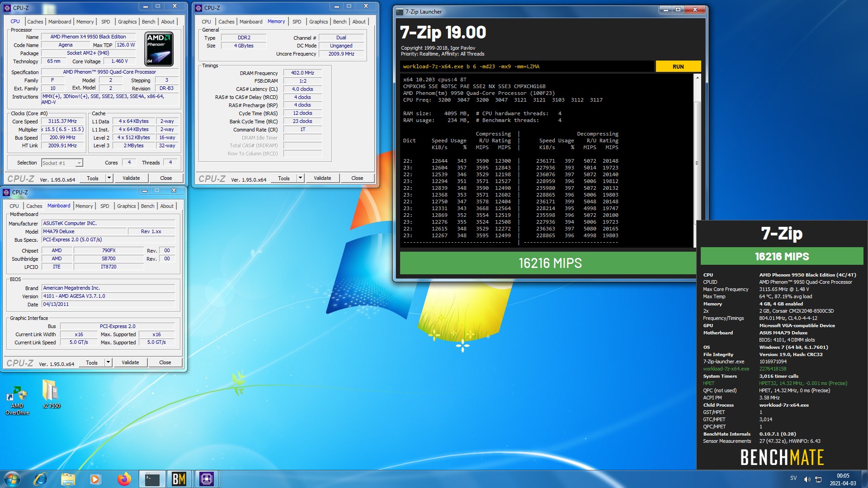The image size is (868, 488).
Task: Click Tools button in Memory window
Action: [284, 178]
